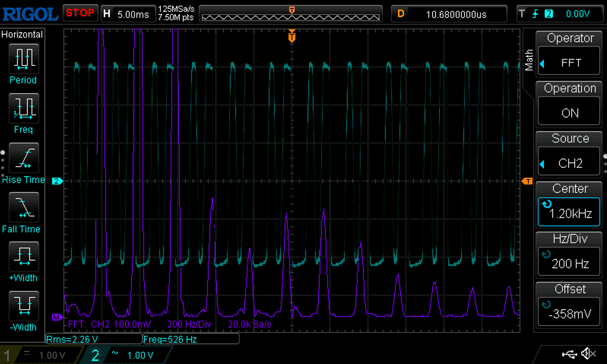This screenshot has height=364, width=607.
Task: Click the rotary knob icon in Hz/Div field
Action: click(546, 254)
